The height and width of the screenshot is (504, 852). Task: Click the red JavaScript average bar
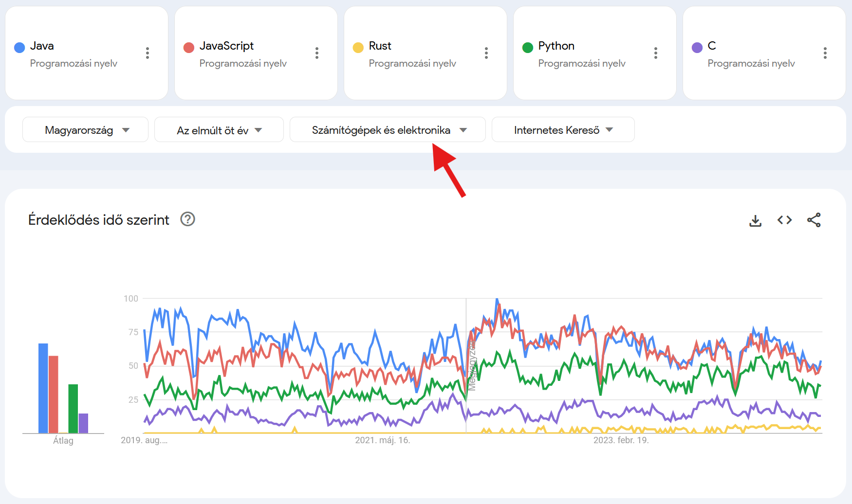tap(54, 395)
